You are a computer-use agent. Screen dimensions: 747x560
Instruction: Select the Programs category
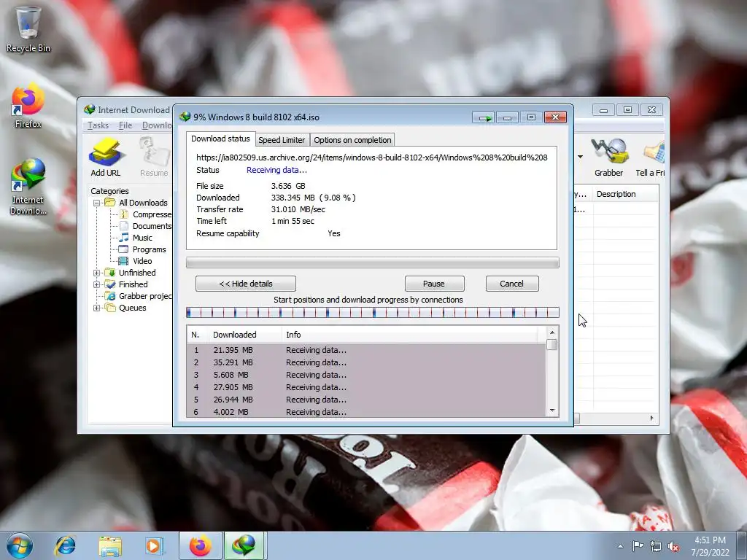point(142,249)
